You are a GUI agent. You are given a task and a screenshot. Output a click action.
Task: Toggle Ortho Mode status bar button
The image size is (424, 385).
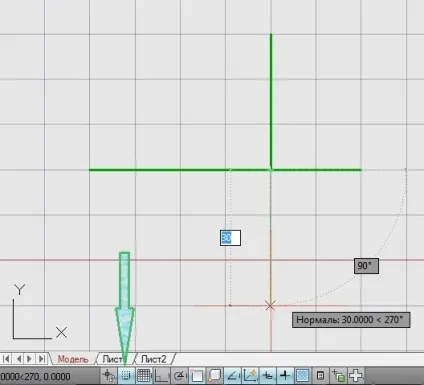[162, 376]
